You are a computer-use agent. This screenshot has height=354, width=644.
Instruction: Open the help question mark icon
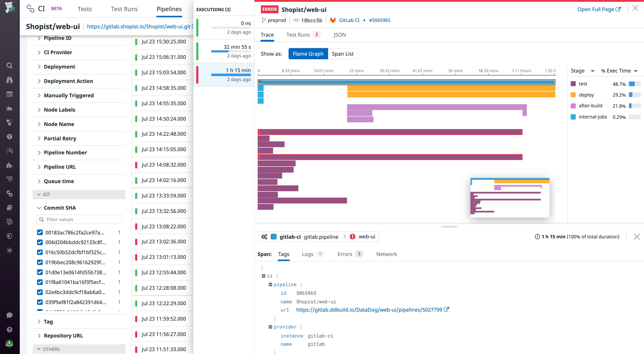pos(9,329)
